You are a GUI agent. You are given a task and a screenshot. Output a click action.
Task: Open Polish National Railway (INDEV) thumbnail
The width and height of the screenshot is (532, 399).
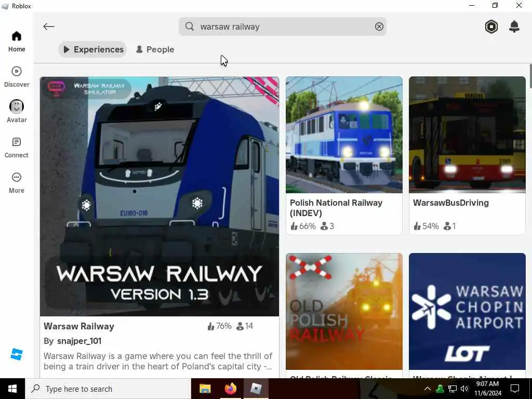pos(344,135)
